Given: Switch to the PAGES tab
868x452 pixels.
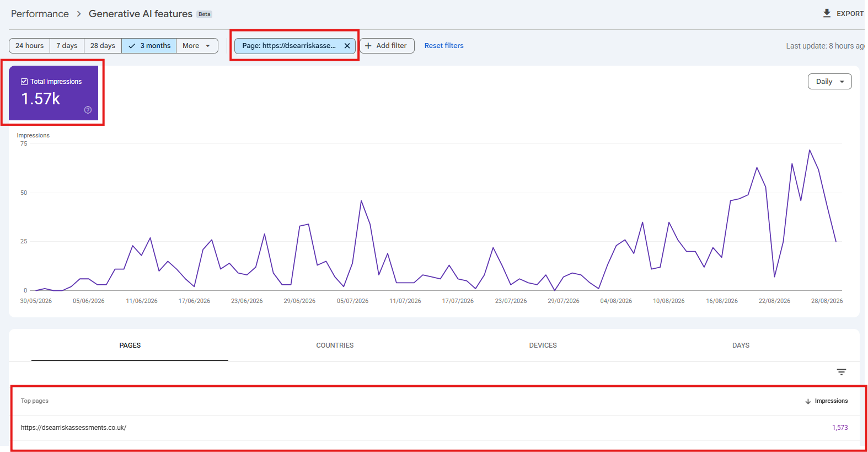Looking at the screenshot, I should [130, 345].
